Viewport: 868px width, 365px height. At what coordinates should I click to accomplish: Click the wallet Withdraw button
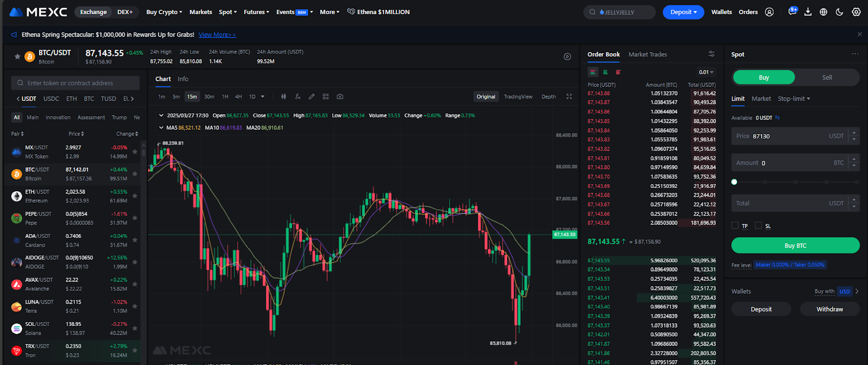point(829,309)
